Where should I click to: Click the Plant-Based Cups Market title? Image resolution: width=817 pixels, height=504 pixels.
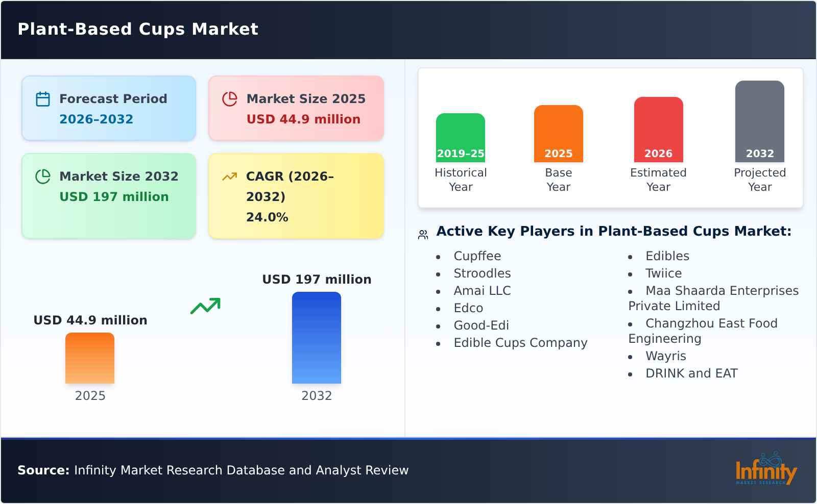click(138, 29)
